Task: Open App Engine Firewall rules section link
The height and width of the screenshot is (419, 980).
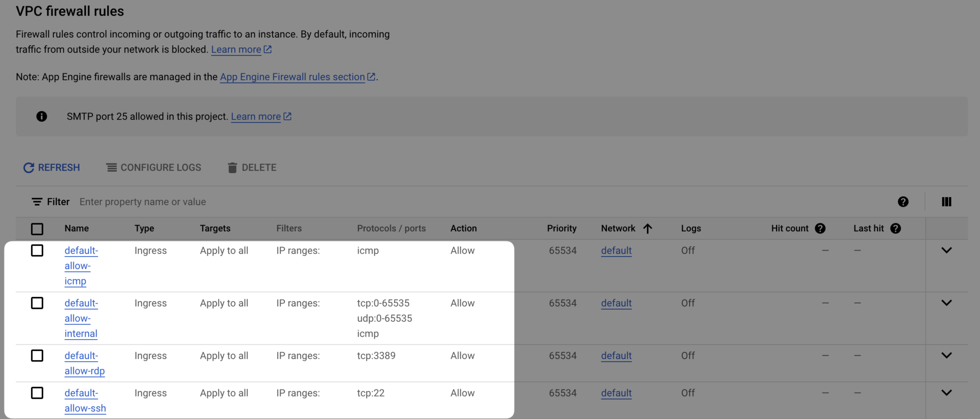Action: (x=293, y=77)
